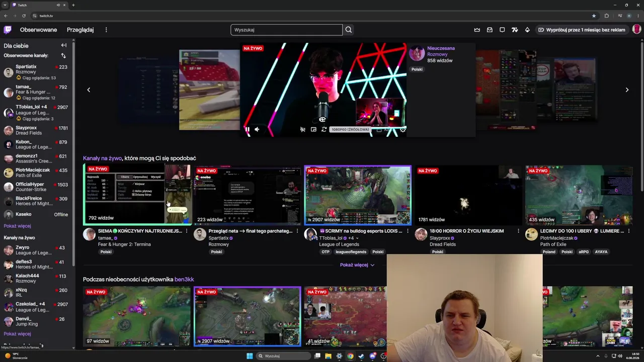Open Kaseko offline channel in sidebar
Screen dimensions: 644x362
(x=35, y=215)
